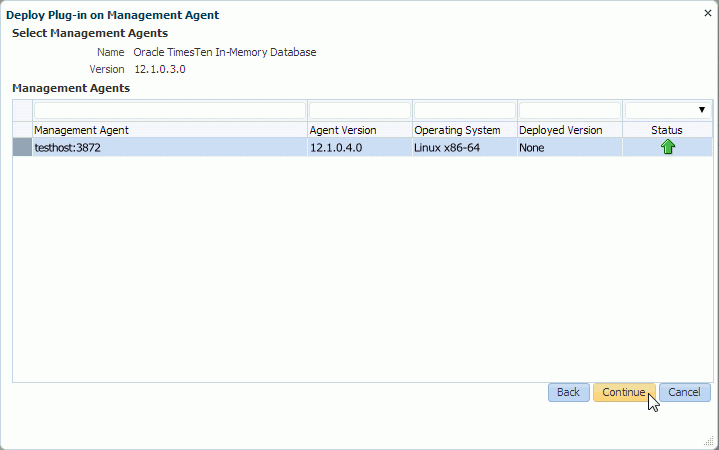Sort by Operating System column header
719x450 pixels.
coord(465,130)
